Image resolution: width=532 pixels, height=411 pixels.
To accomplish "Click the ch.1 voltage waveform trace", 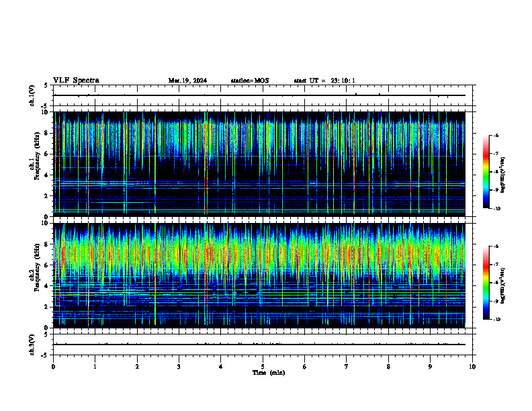I will pyautogui.click(x=259, y=95).
